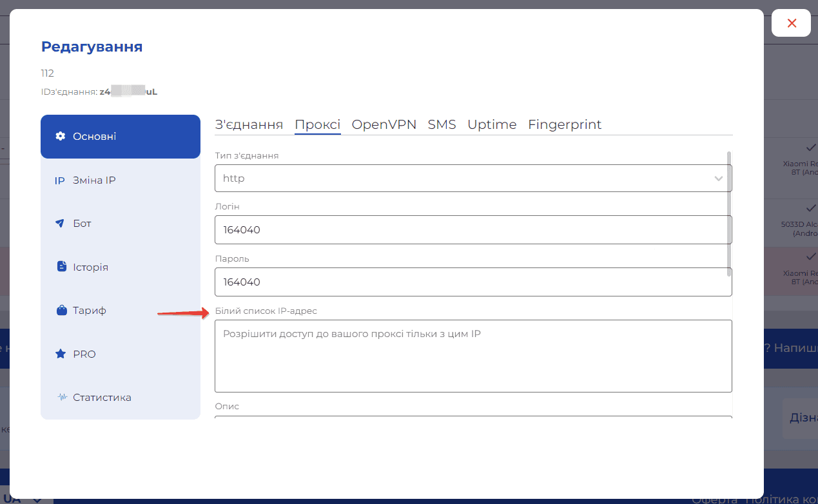Focus the Пароль input field
Image resolution: width=818 pixels, height=504 pixels.
point(472,282)
